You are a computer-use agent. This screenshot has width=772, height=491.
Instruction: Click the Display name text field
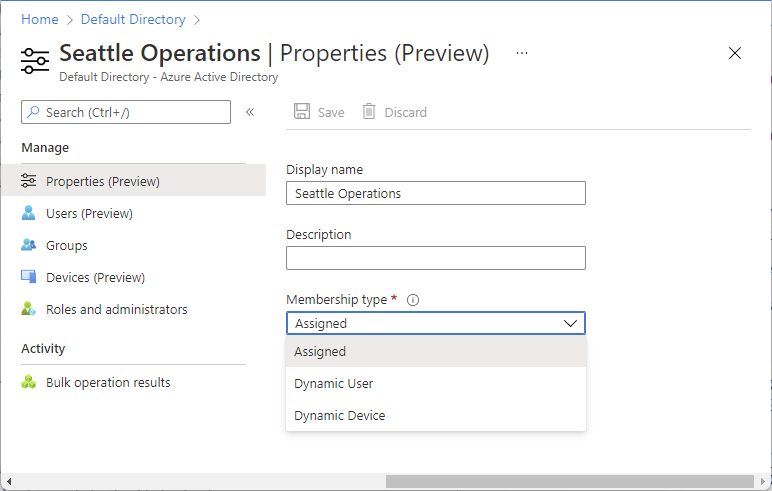435,193
